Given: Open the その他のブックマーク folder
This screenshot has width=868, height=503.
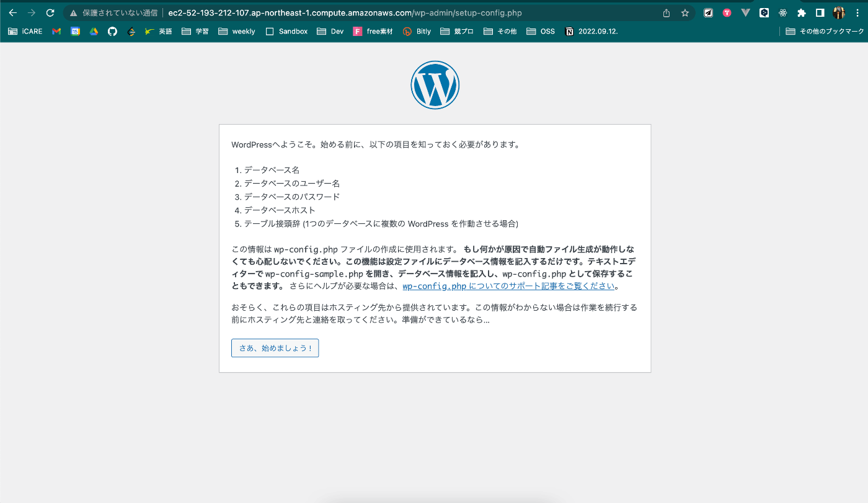Looking at the screenshot, I should pos(825,31).
